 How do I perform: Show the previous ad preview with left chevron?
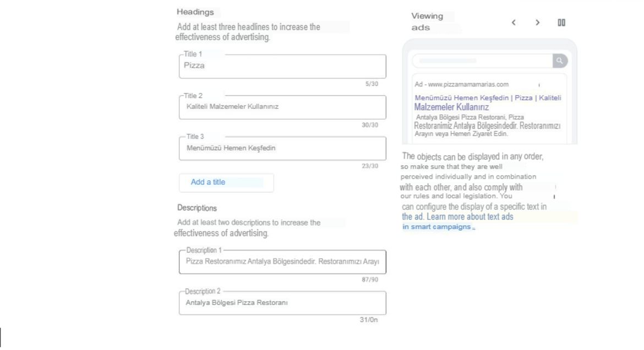pos(514,23)
